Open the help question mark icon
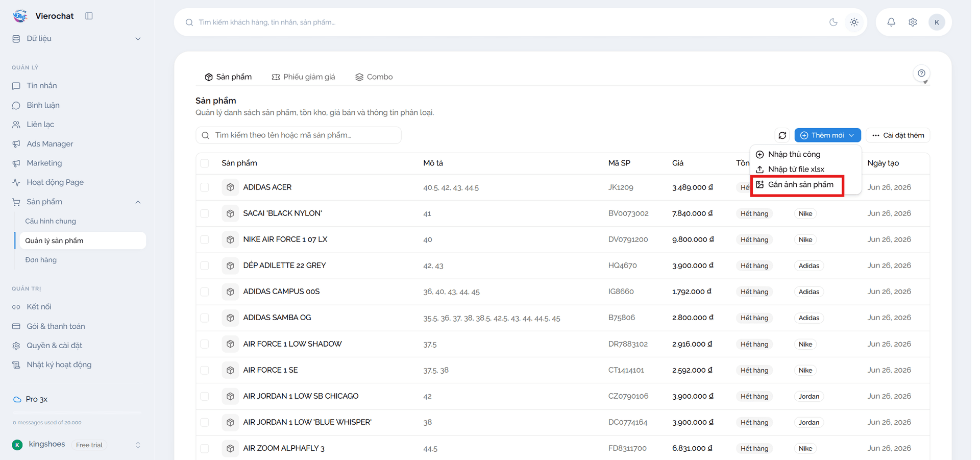 921,73
